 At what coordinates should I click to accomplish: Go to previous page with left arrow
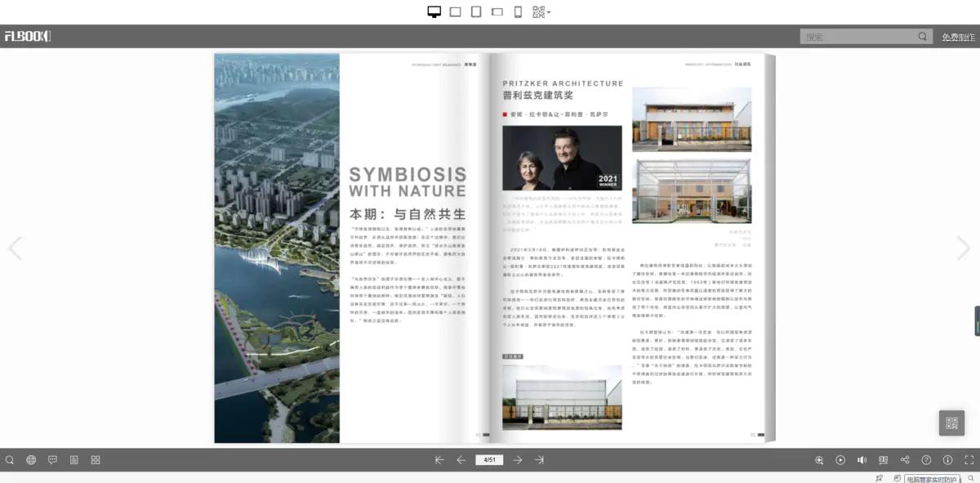click(x=15, y=248)
